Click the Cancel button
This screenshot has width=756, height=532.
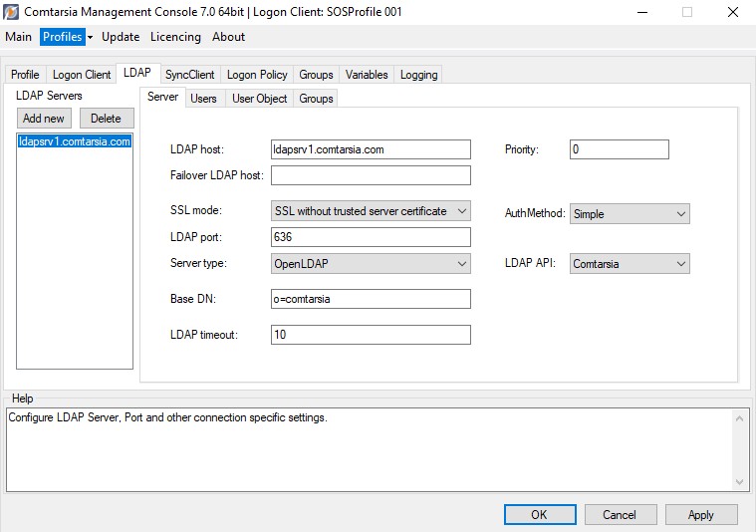(621, 515)
